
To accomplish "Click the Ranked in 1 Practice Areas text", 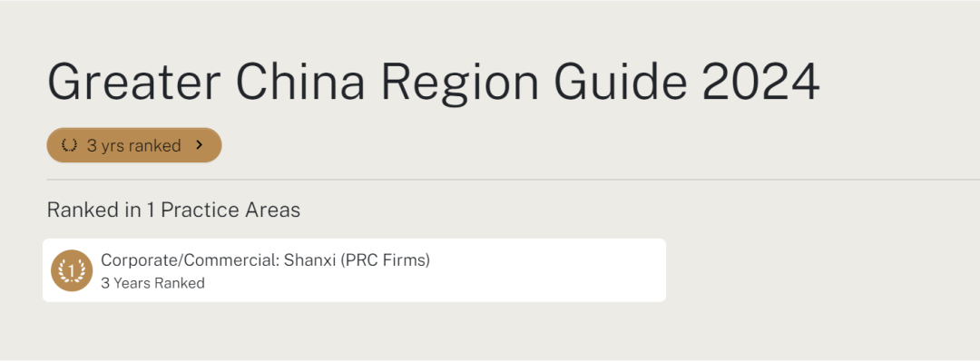I will coord(173,210).
